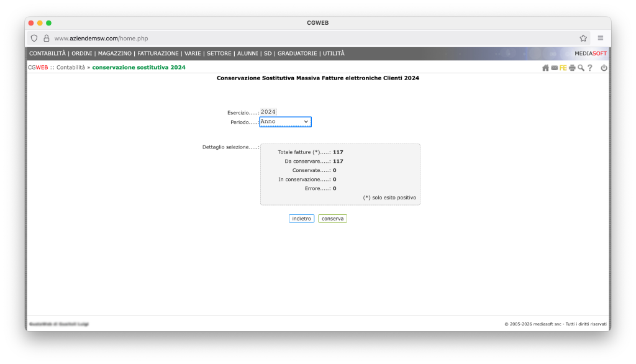Click the tracking protection shield icon
This screenshot has height=364, width=636.
pyautogui.click(x=34, y=38)
